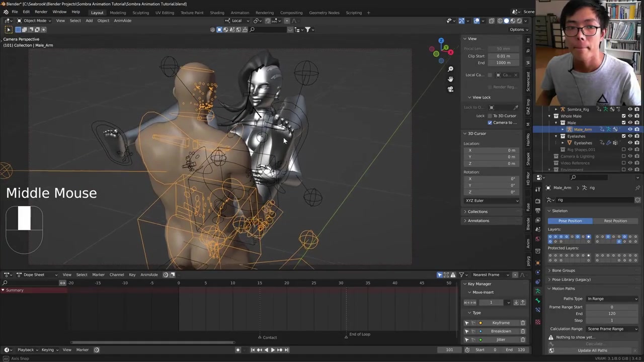Switch to solid viewport shading
Image resolution: width=644 pixels, height=362 pixels.
[506, 21]
